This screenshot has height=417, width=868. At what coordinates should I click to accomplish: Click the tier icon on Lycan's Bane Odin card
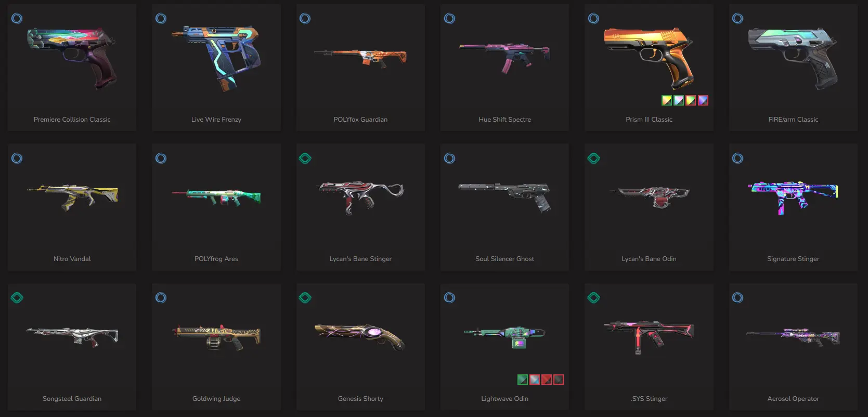point(593,159)
